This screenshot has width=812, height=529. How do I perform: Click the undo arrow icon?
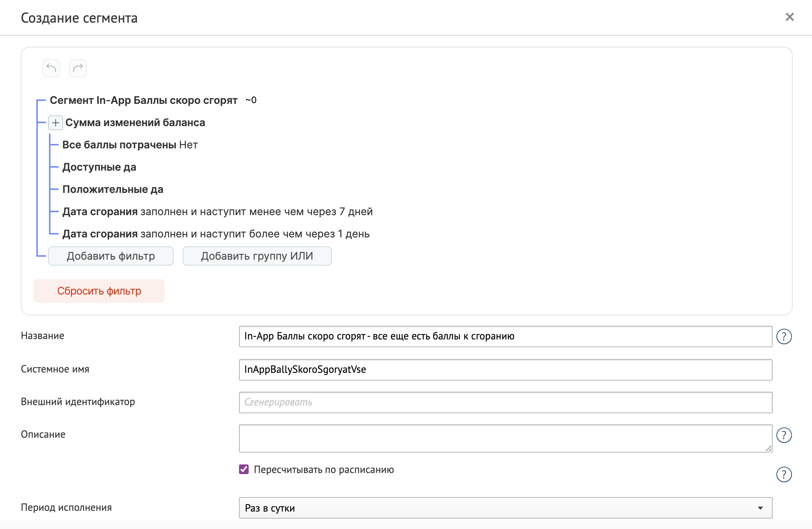(51, 68)
